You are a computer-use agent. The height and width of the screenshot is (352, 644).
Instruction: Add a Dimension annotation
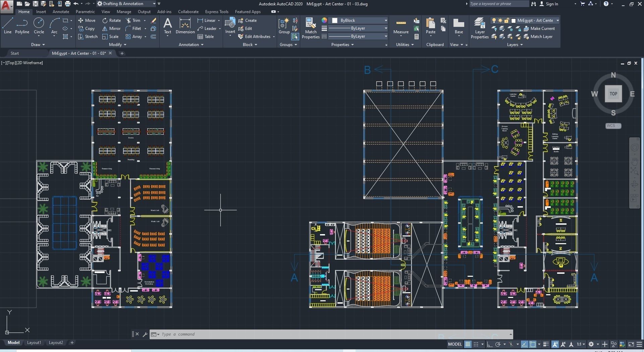point(185,26)
